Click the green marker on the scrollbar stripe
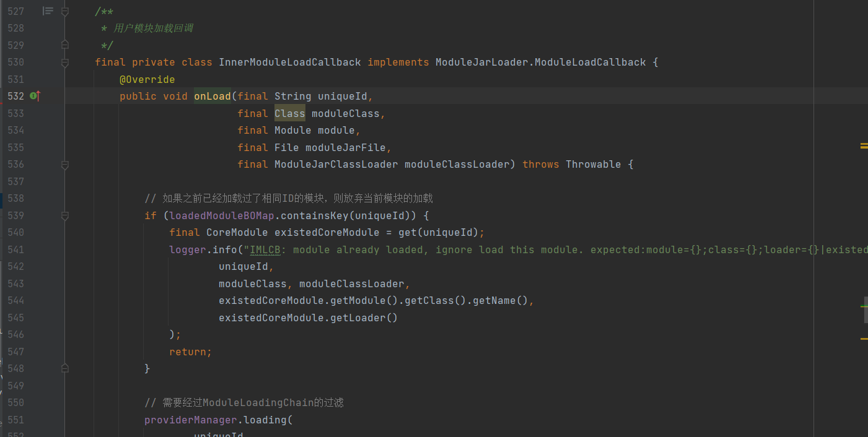Image resolution: width=868 pixels, height=437 pixels. (x=864, y=306)
